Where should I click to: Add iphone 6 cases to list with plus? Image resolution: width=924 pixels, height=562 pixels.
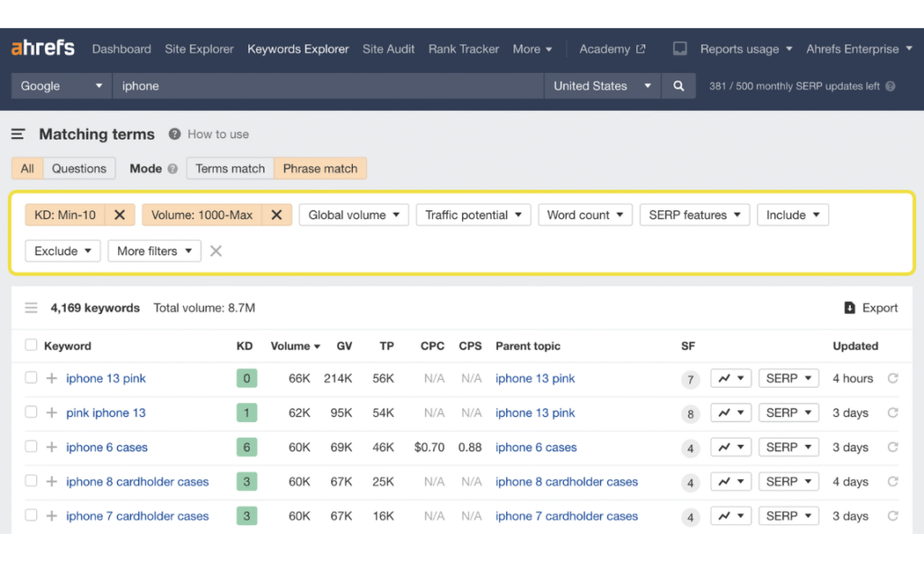51,447
